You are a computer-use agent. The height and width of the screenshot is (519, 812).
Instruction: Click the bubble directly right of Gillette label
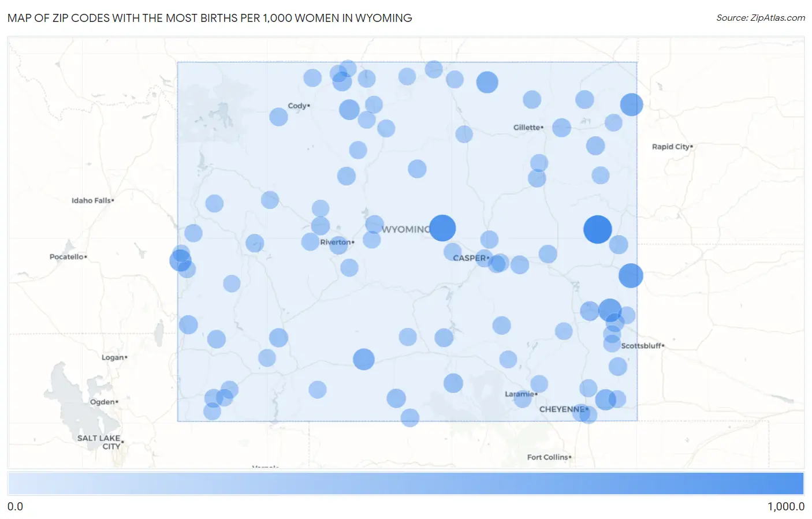[x=561, y=128]
